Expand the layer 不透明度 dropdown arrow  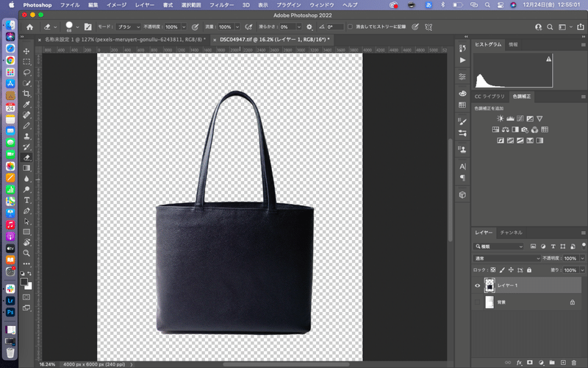(583, 258)
